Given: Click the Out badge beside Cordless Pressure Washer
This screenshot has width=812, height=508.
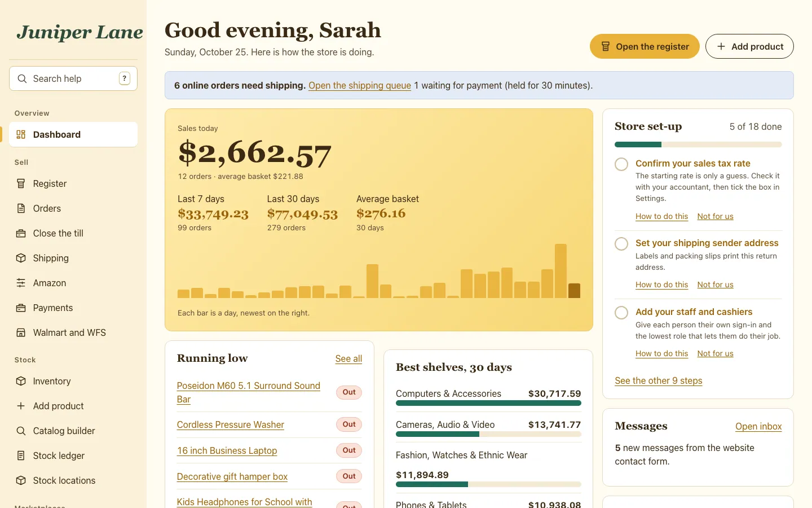Looking at the screenshot, I should (x=349, y=424).
